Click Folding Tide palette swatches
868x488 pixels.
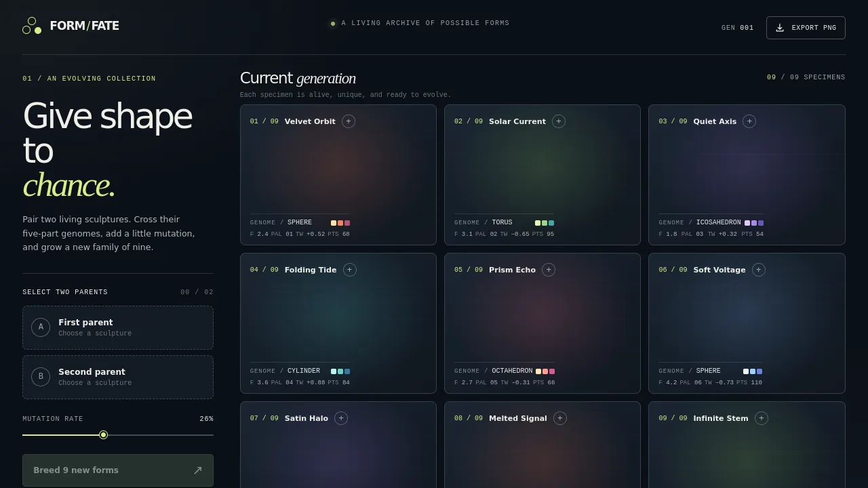click(340, 371)
